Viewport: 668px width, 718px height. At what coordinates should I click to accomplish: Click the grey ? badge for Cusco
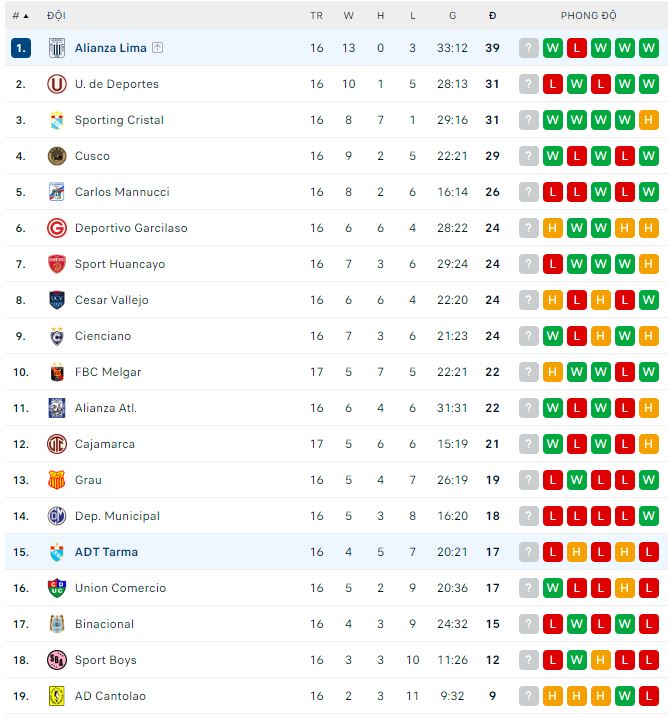(x=529, y=156)
